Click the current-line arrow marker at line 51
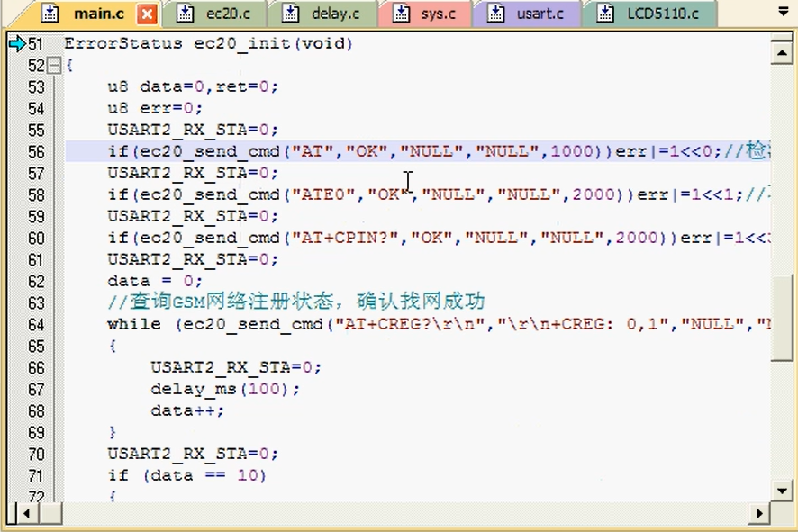The width and height of the screenshot is (798, 532). click(x=17, y=44)
